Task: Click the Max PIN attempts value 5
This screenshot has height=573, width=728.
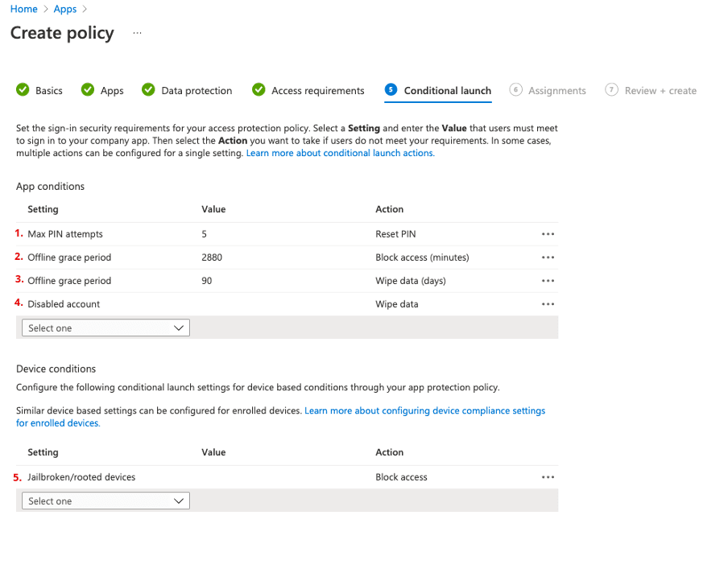Action: (x=205, y=234)
